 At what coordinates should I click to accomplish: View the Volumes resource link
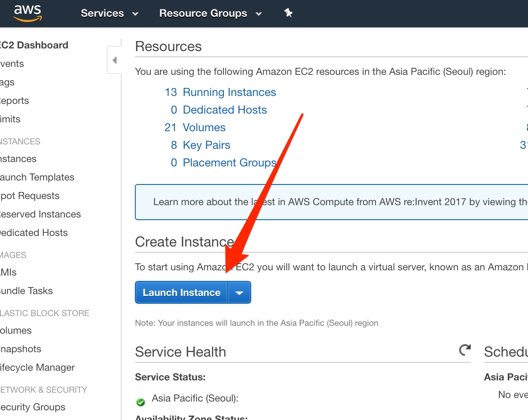(204, 128)
